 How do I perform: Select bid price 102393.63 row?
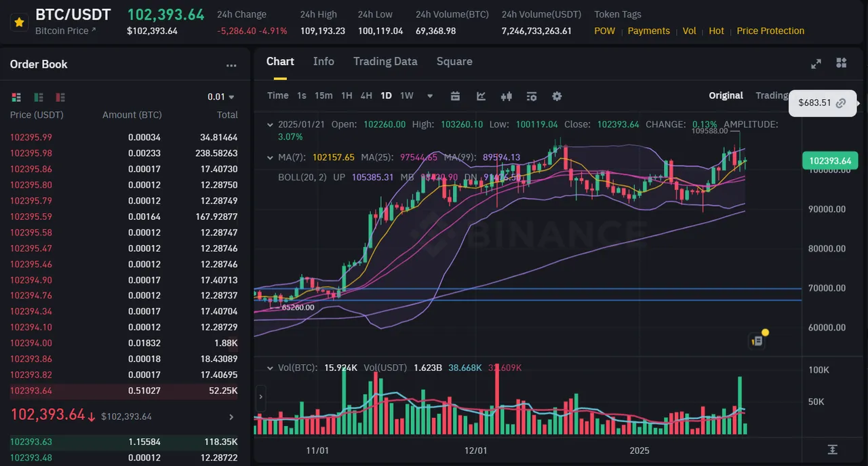coord(125,442)
